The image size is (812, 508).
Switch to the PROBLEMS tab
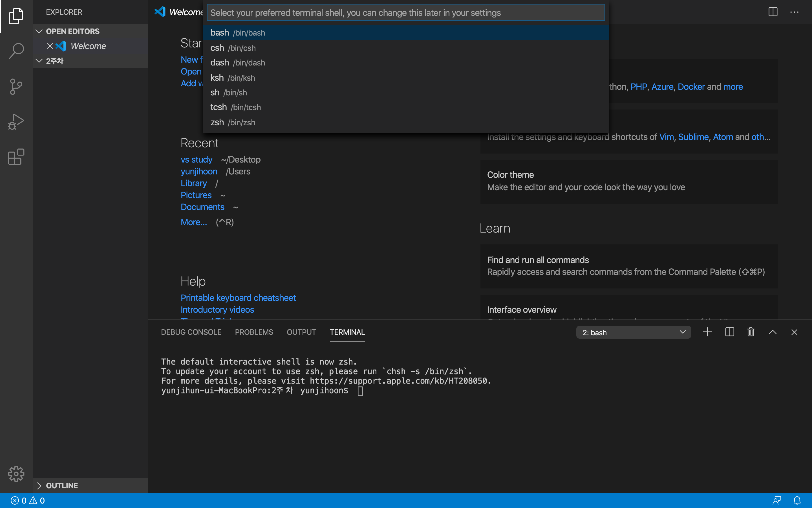tap(254, 332)
